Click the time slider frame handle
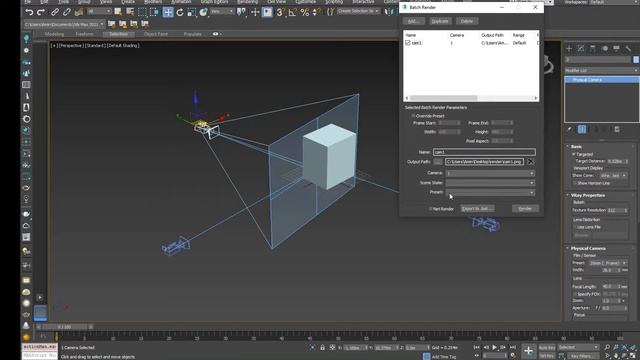This screenshot has width=640, height=360. (64, 327)
